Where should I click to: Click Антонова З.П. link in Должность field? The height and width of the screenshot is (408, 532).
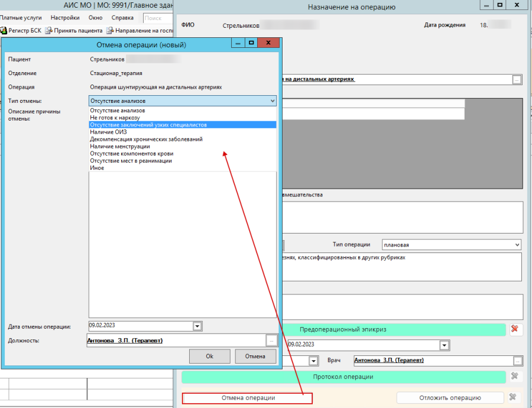click(x=125, y=341)
